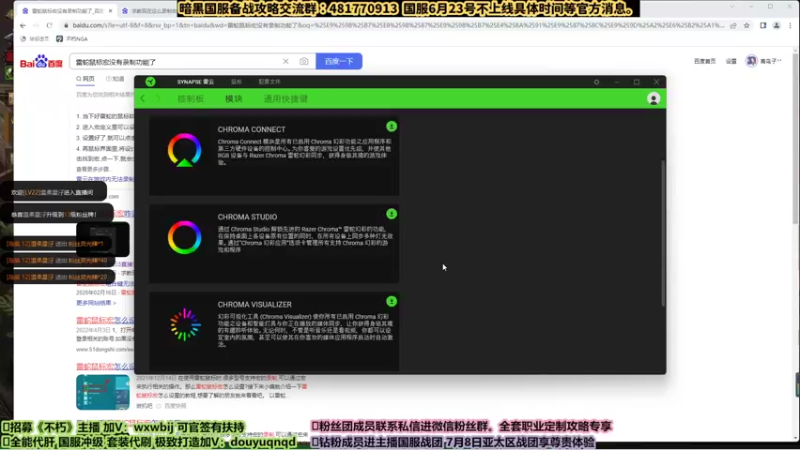Open 百度首页 link
The image size is (800, 450).
click(x=705, y=61)
